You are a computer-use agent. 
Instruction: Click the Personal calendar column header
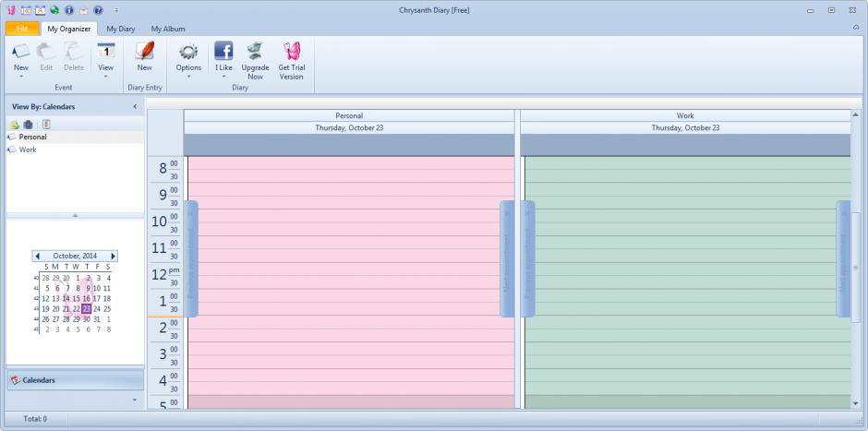[349, 115]
